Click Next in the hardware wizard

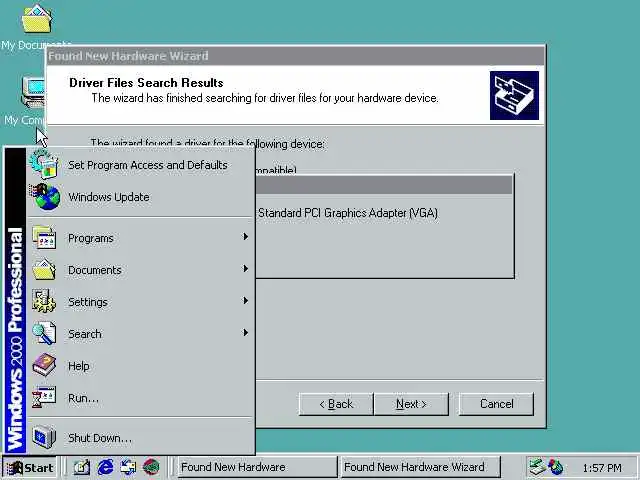coord(411,404)
